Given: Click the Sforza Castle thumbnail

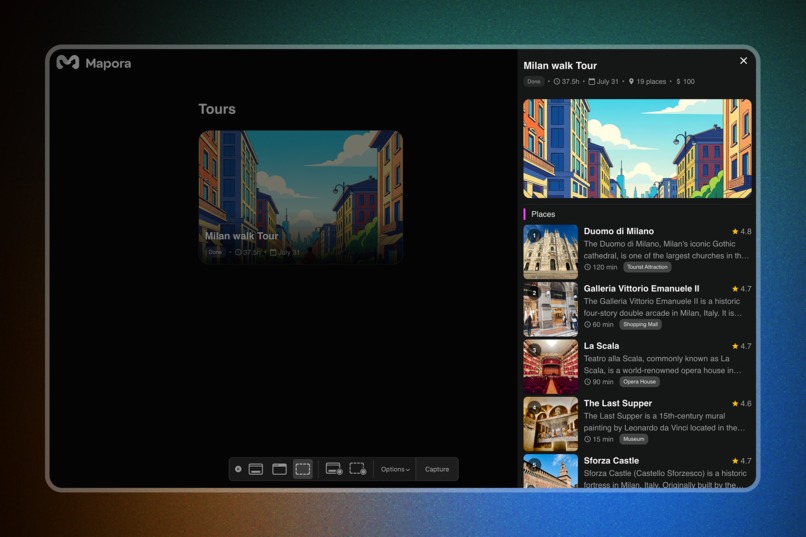Looking at the screenshot, I should point(551,471).
